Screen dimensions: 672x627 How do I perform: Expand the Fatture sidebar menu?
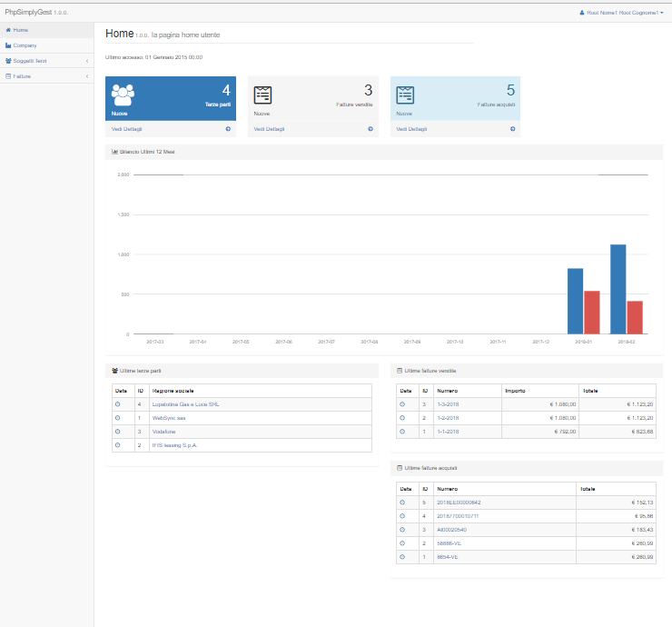click(46, 76)
